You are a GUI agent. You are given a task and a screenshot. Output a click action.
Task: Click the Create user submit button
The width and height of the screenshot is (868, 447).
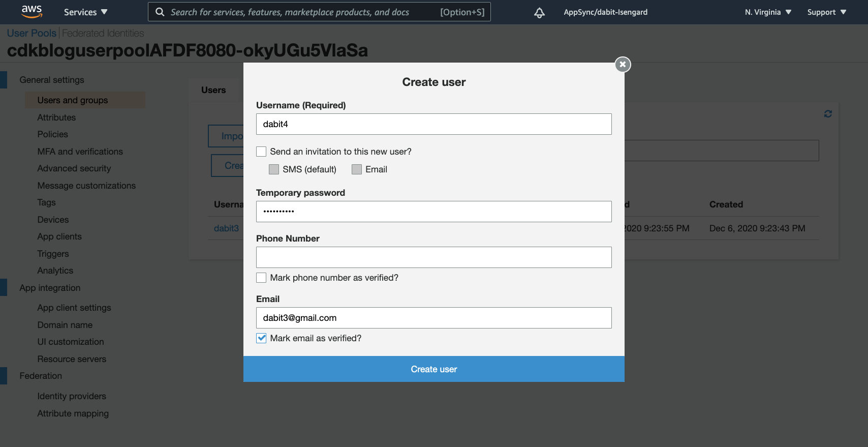434,369
